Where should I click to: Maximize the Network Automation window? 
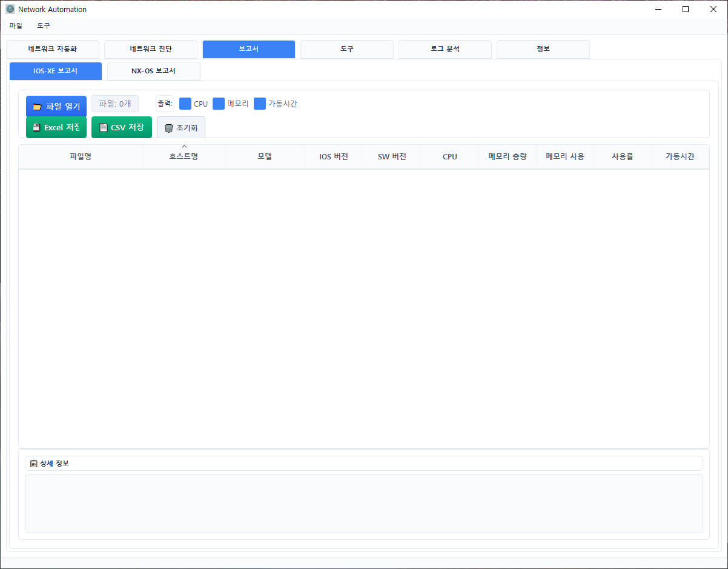pos(686,9)
